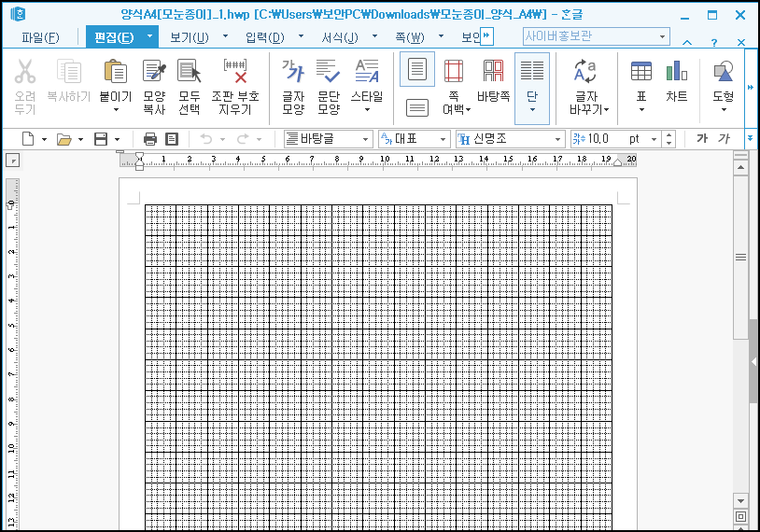This screenshot has width=760, height=532.
Task: Click the save diskette icon
Action: point(101,139)
